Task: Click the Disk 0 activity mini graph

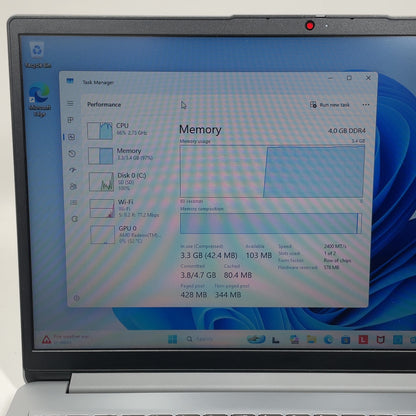Action: (x=101, y=182)
